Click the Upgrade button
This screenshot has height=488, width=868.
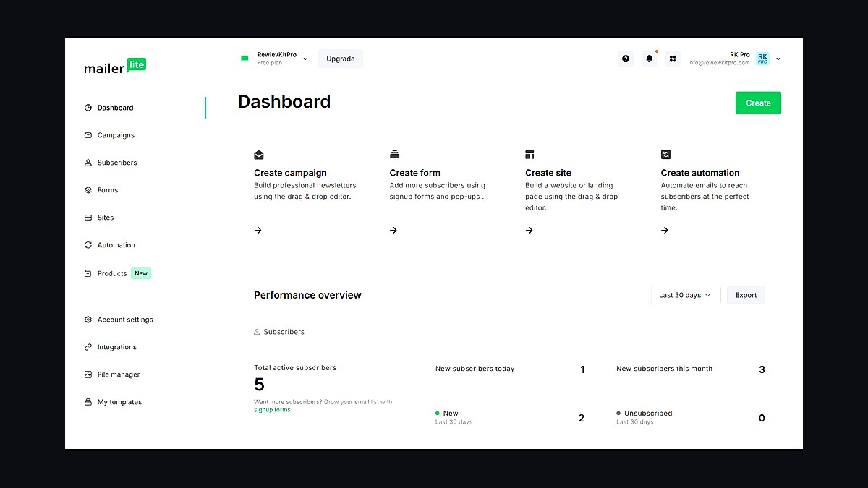point(341,59)
